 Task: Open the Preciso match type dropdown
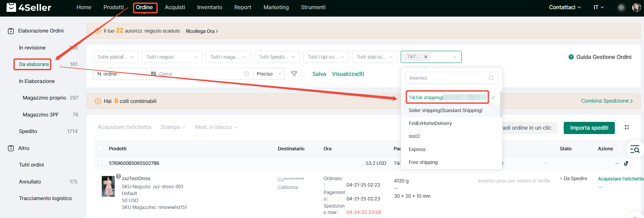pyautogui.click(x=269, y=74)
